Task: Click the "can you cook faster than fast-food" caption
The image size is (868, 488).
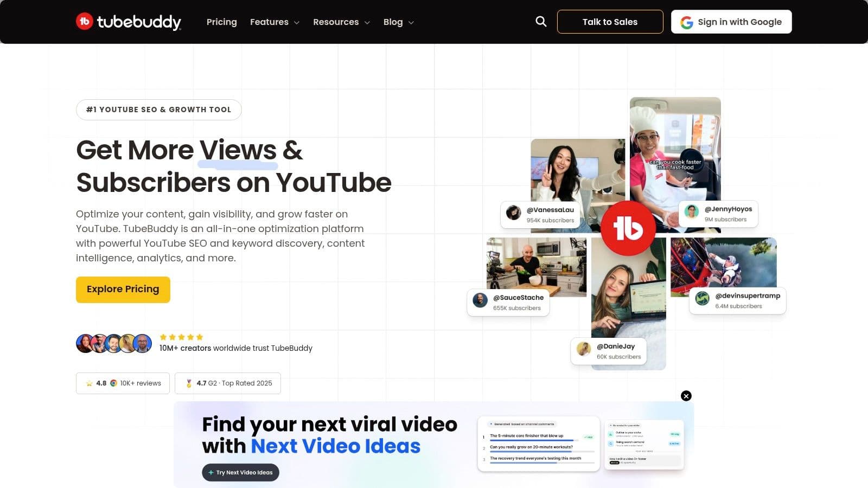Action: (675, 165)
